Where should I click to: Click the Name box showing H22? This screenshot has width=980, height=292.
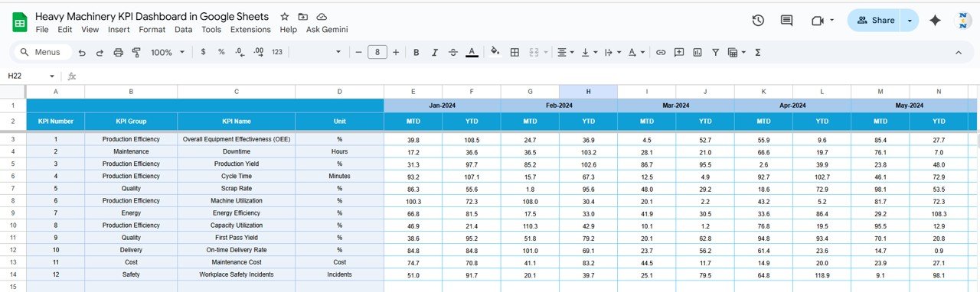pyautogui.click(x=31, y=76)
